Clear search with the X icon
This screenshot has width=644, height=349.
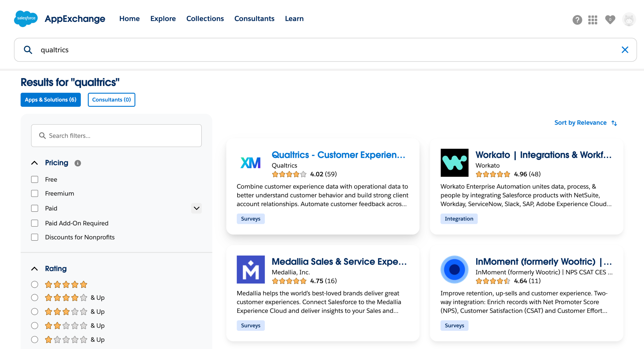point(625,50)
